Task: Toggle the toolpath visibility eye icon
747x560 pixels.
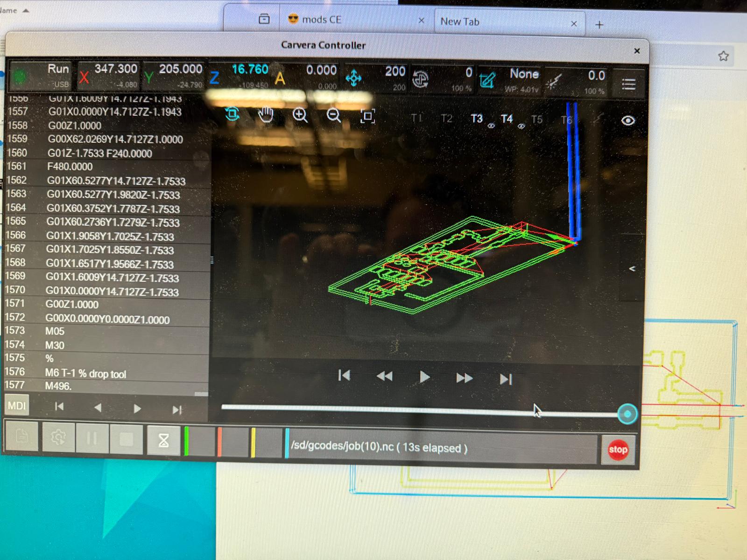Action: (628, 121)
